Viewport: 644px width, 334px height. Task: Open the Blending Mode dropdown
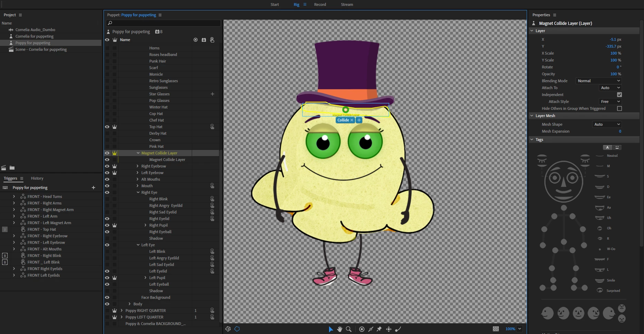click(599, 81)
